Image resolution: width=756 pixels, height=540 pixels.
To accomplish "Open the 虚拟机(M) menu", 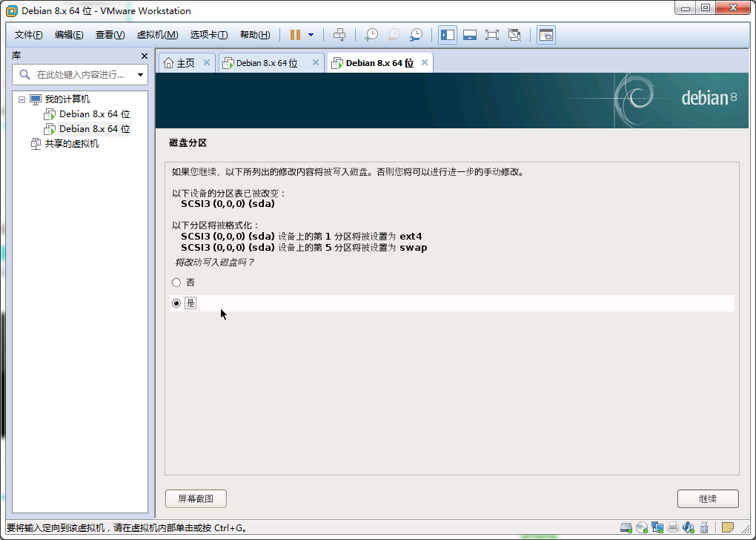I will tap(158, 35).
